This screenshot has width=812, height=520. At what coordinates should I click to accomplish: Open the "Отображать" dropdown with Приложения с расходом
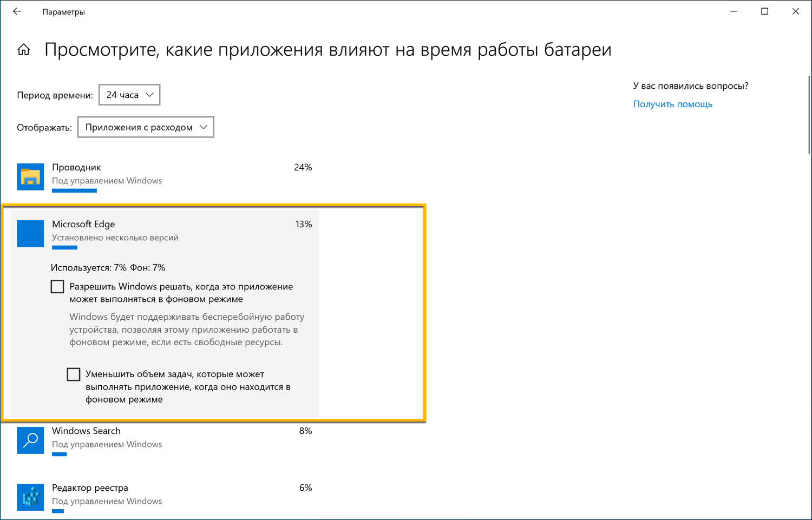pyautogui.click(x=145, y=127)
